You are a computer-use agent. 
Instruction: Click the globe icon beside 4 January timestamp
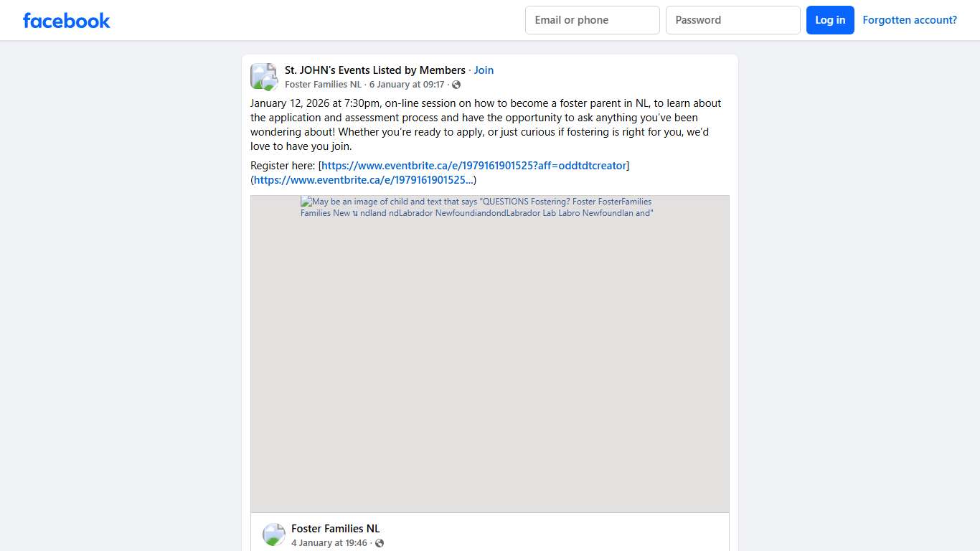tap(380, 543)
